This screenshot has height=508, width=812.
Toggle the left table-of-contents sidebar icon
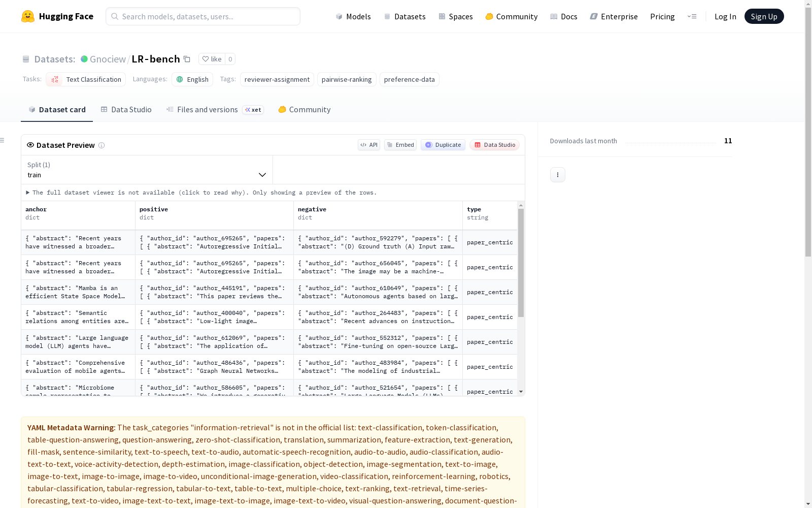click(x=3, y=140)
